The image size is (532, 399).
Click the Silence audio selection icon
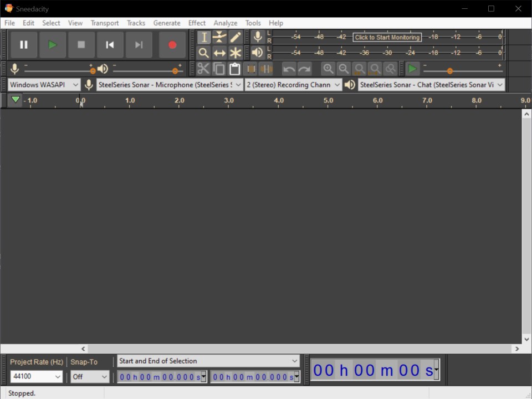(267, 69)
